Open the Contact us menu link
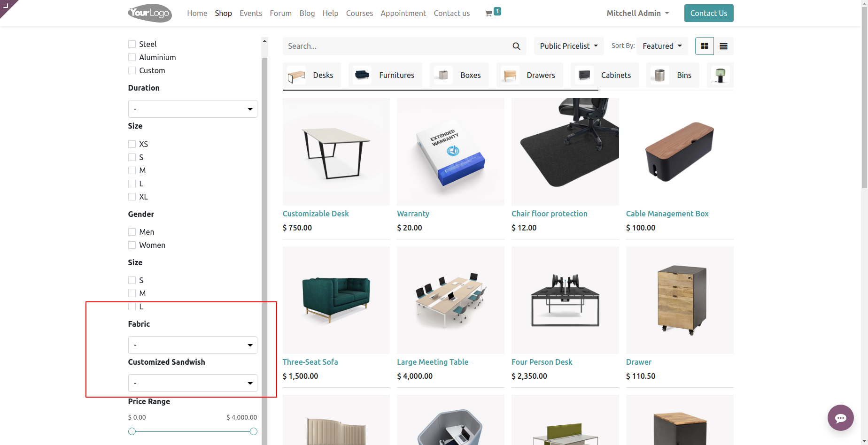This screenshot has width=868, height=445. (x=452, y=13)
